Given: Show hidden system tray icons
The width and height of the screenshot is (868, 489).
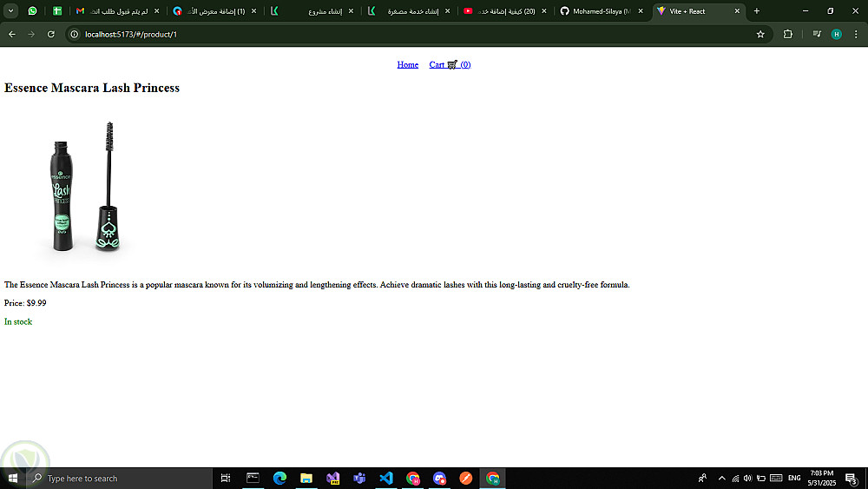Looking at the screenshot, I should click(x=722, y=478).
